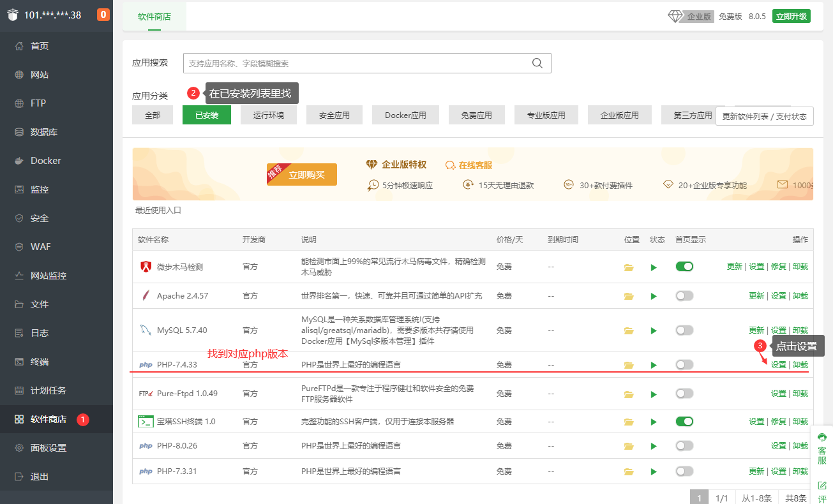Click the MySQL dolphin logo icon
833x504 pixels.
tap(146, 330)
